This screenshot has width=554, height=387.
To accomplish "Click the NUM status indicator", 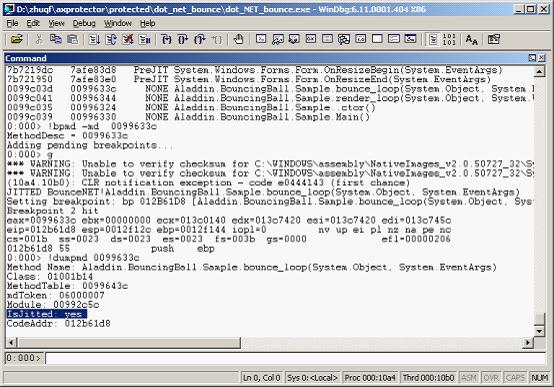I will pyautogui.click(x=540, y=378).
